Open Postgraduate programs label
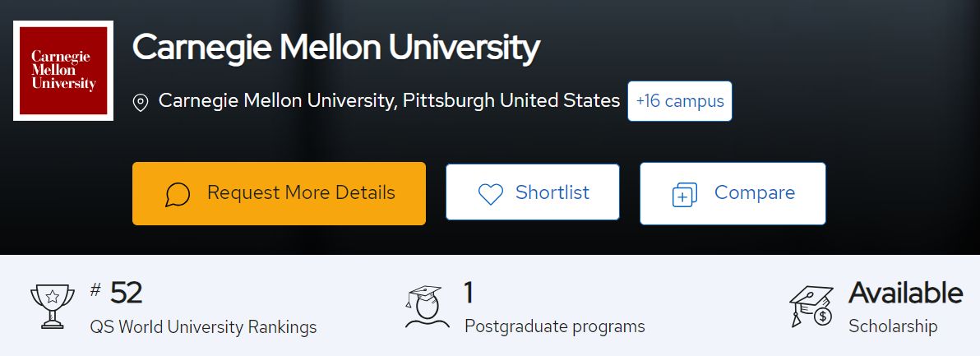This screenshot has width=980, height=356. pyautogui.click(x=554, y=326)
